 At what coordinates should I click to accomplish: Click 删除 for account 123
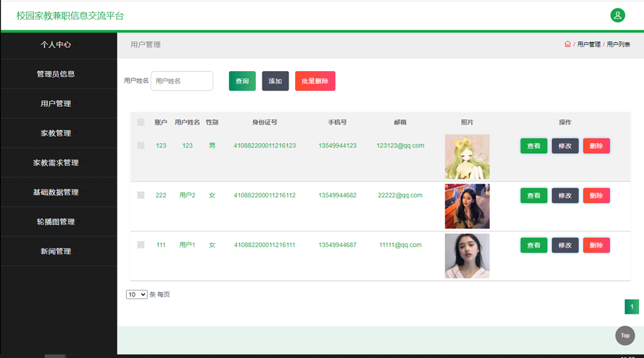[x=596, y=146]
